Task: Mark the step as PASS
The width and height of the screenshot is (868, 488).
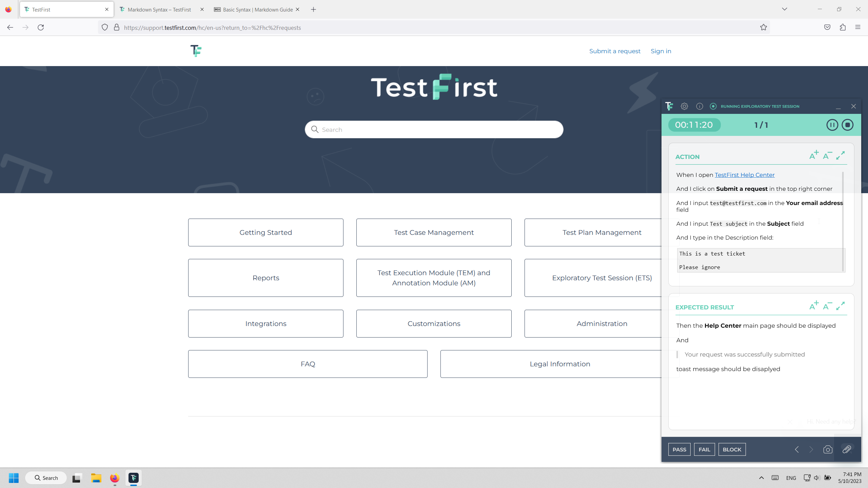Action: pyautogui.click(x=679, y=449)
